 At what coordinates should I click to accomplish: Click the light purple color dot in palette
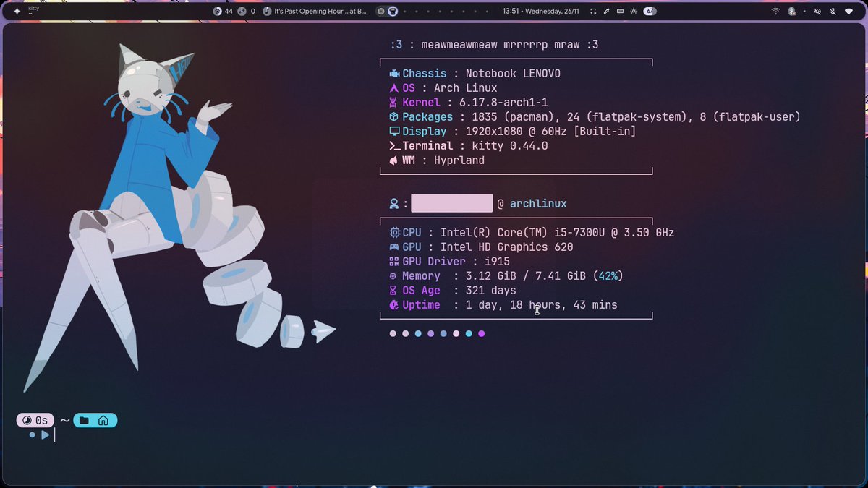pyautogui.click(x=431, y=334)
